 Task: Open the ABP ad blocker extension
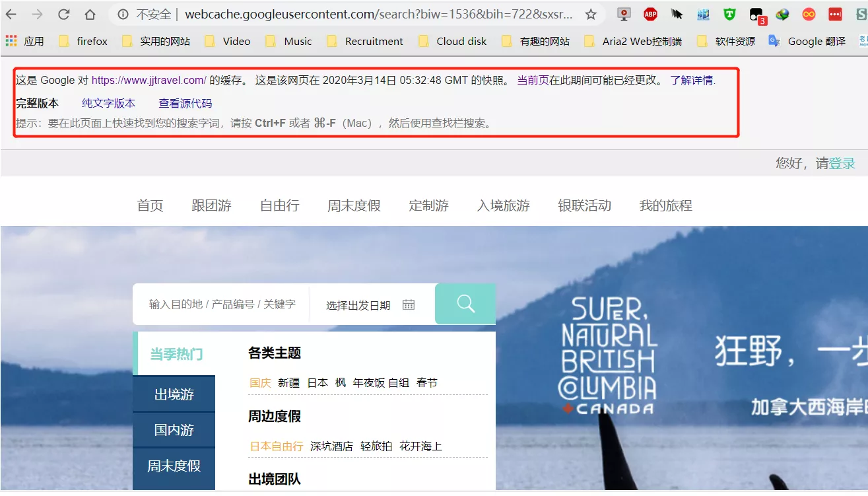coord(650,15)
